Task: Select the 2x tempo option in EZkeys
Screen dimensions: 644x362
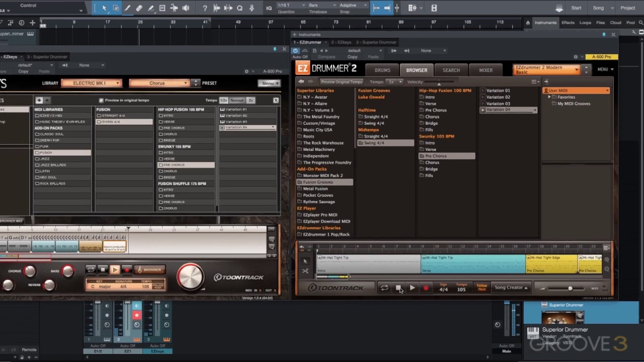Action: click(250, 100)
